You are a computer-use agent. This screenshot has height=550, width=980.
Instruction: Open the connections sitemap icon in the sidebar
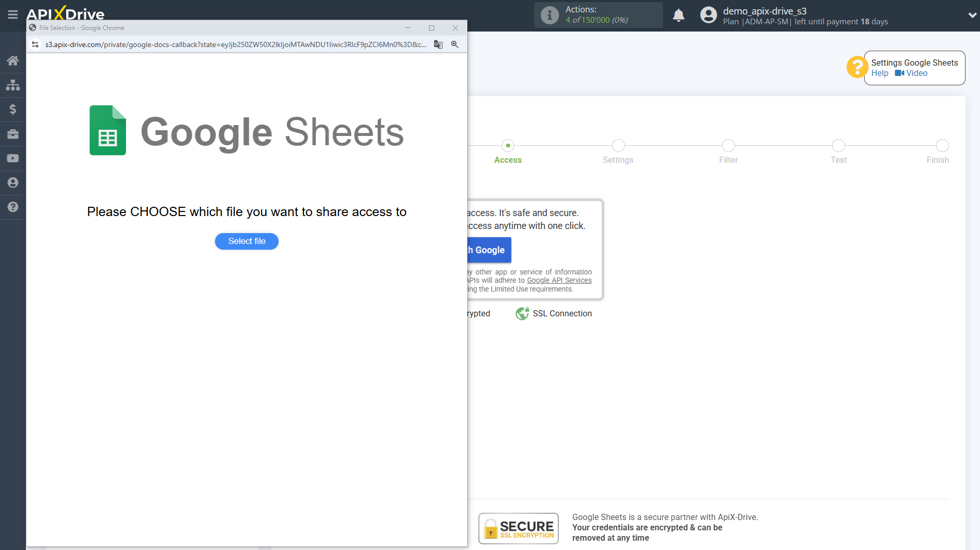(13, 85)
